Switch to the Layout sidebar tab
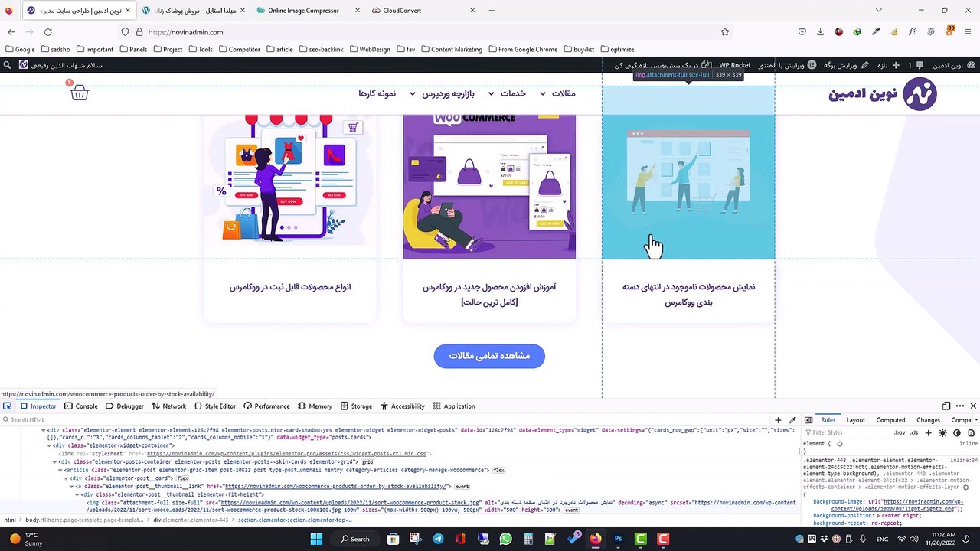Image resolution: width=980 pixels, height=551 pixels. 855,420
